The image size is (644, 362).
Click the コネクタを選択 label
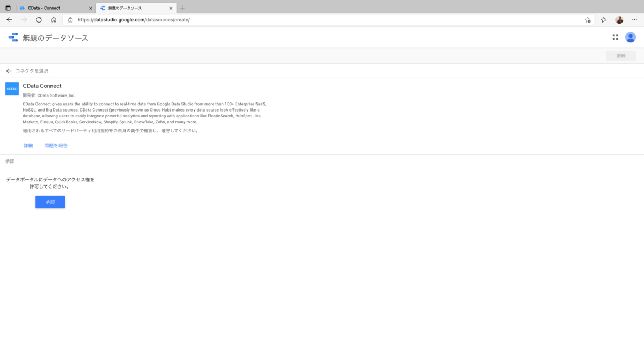coord(32,71)
